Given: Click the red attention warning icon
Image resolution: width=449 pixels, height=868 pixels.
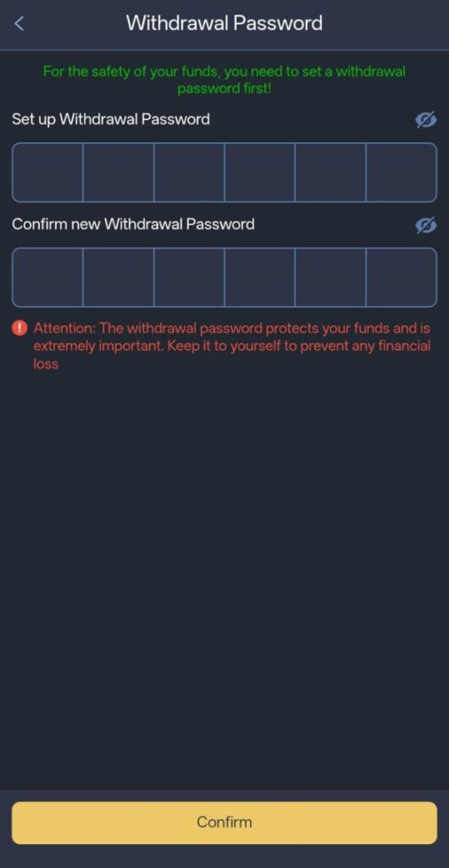Looking at the screenshot, I should tap(19, 328).
